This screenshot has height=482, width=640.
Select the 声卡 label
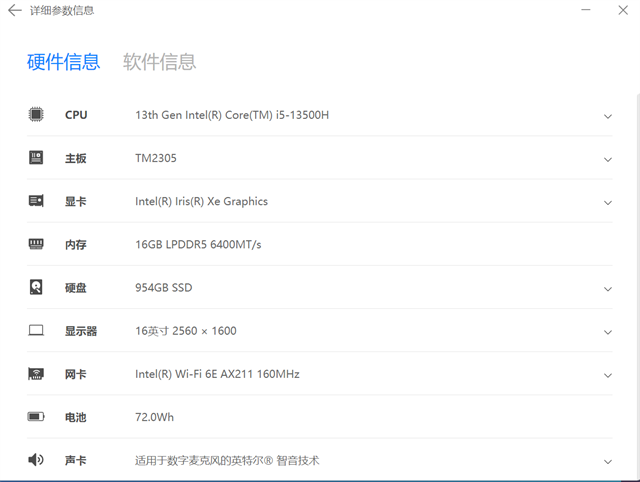coord(76,461)
